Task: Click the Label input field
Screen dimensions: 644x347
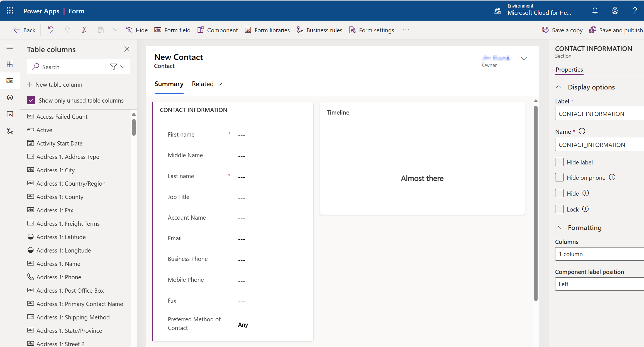Action: tap(599, 114)
